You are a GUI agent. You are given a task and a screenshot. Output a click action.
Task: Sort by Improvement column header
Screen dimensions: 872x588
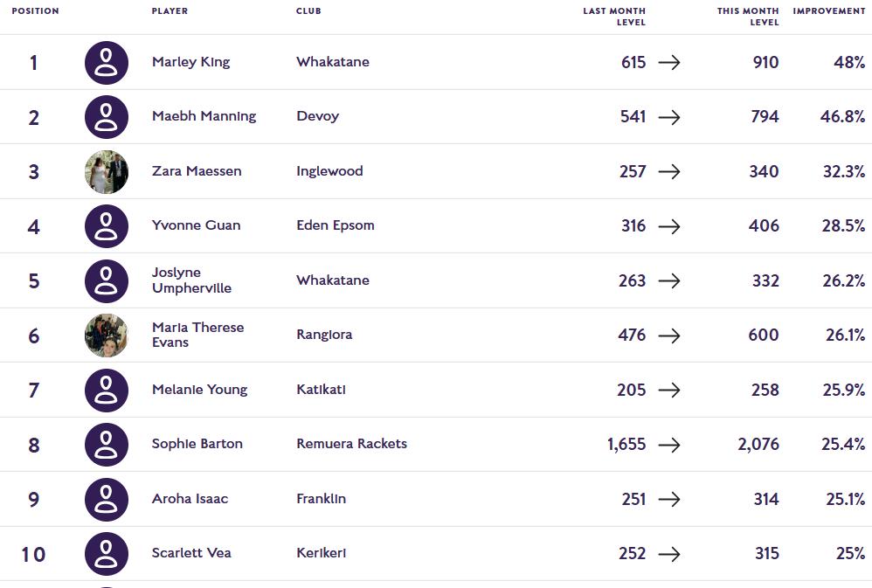(828, 11)
